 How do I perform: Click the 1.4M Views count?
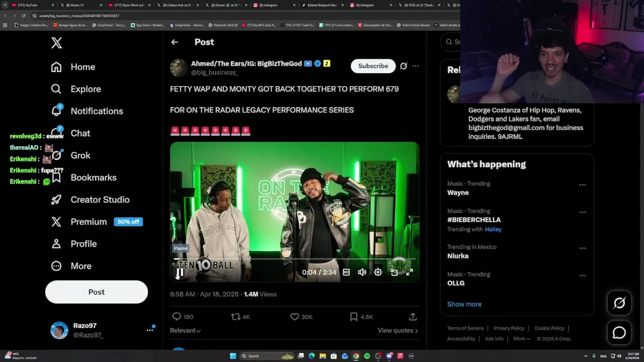coord(260,294)
